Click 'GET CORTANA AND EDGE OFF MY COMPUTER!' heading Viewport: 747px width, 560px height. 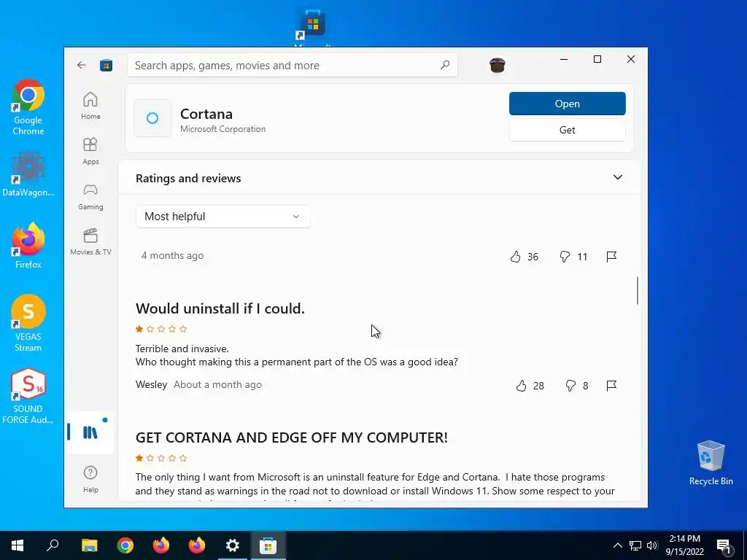pyautogui.click(x=292, y=437)
